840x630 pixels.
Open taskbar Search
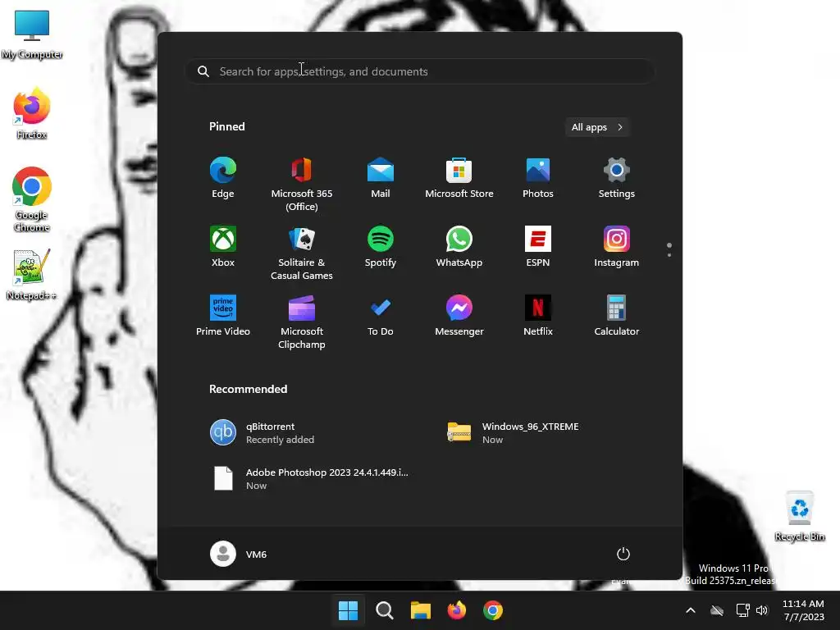click(x=384, y=610)
